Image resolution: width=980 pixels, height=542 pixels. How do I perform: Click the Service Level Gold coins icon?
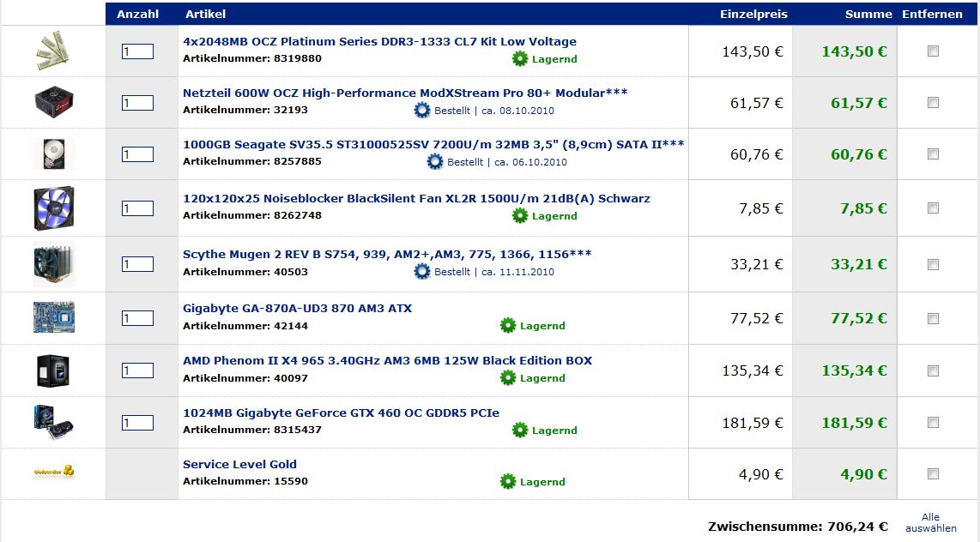click(54, 472)
